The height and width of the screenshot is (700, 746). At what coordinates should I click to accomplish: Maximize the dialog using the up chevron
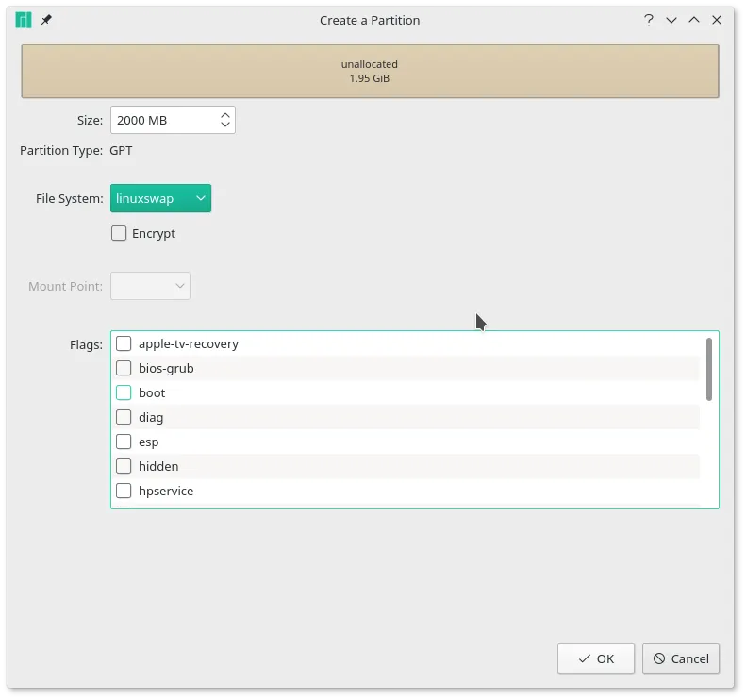point(694,20)
